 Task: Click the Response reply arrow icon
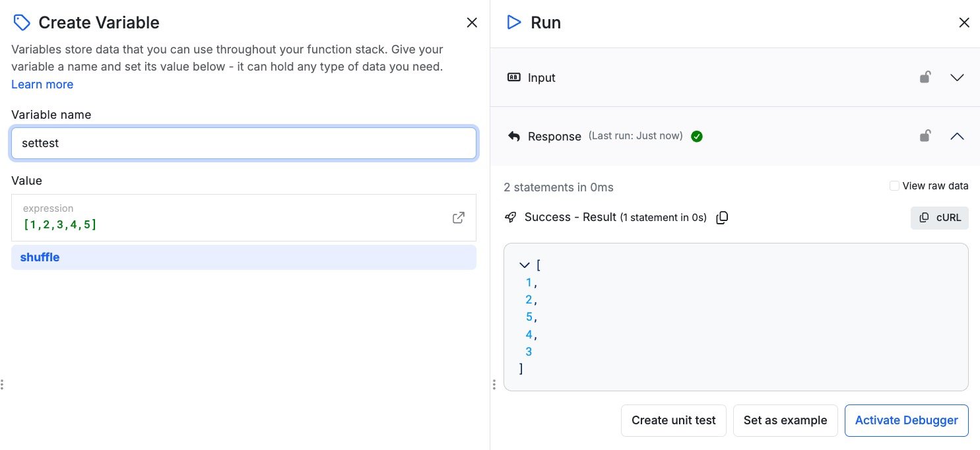click(x=513, y=136)
